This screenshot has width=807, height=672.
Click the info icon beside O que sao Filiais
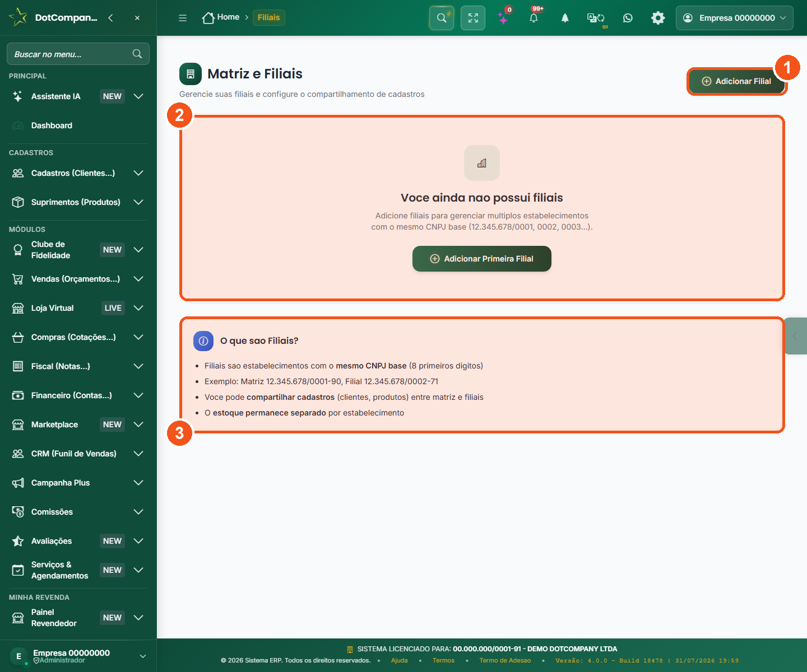pyautogui.click(x=203, y=340)
